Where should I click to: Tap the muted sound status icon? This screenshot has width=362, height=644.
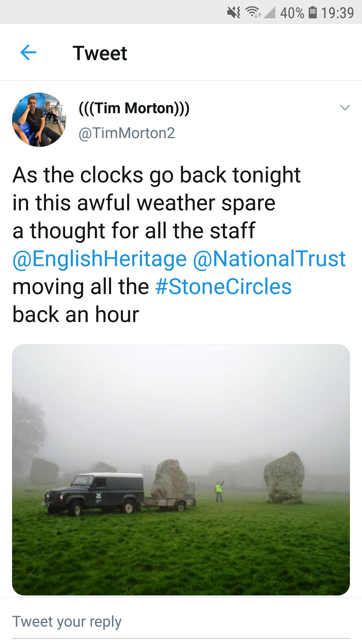(x=234, y=13)
